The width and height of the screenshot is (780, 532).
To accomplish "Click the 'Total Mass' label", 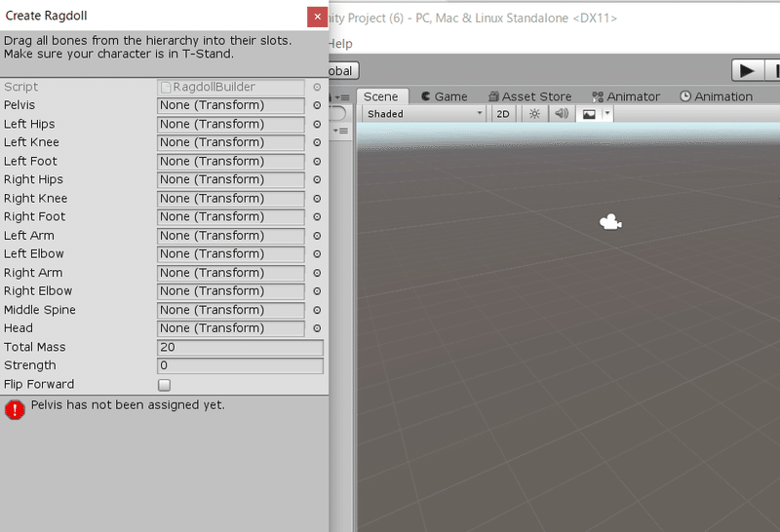I will (35, 347).
